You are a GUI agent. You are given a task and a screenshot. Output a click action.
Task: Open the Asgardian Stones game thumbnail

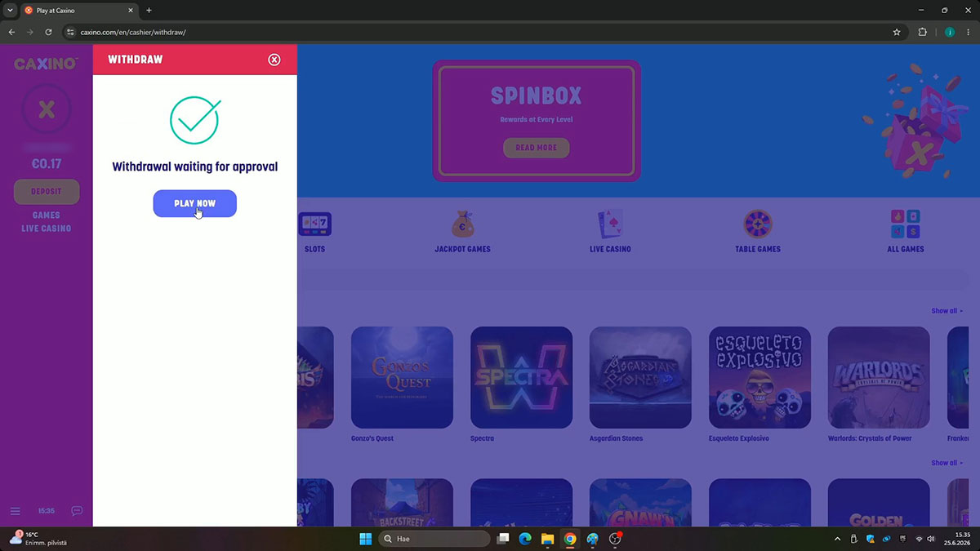(640, 377)
